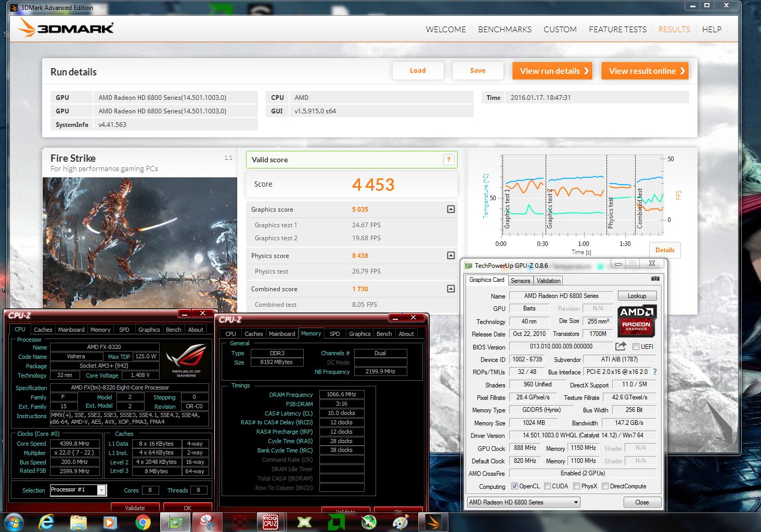Click the Details button under the chart
761x532 pixels.
pos(665,250)
